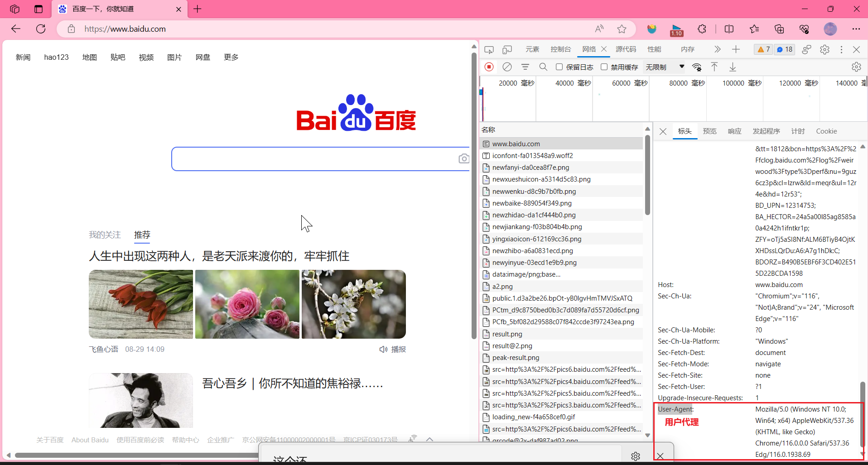The image size is (868, 465).
Task: Clear the network log
Action: pyautogui.click(x=507, y=67)
